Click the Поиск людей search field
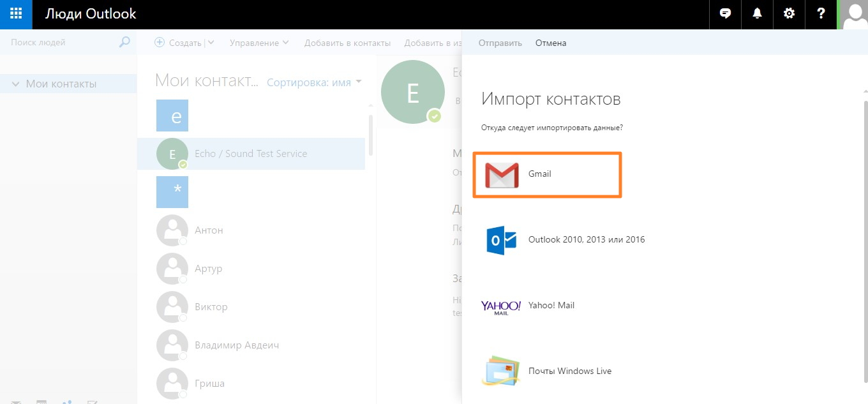The width and height of the screenshot is (868, 404). point(61,43)
